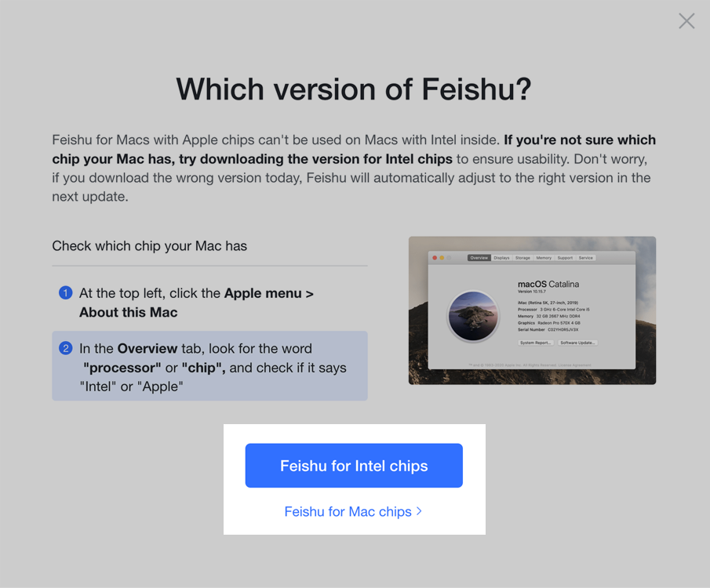The height and width of the screenshot is (588, 710).
Task: Click the red traffic light in the Mac screenshot
Action: tap(434, 256)
